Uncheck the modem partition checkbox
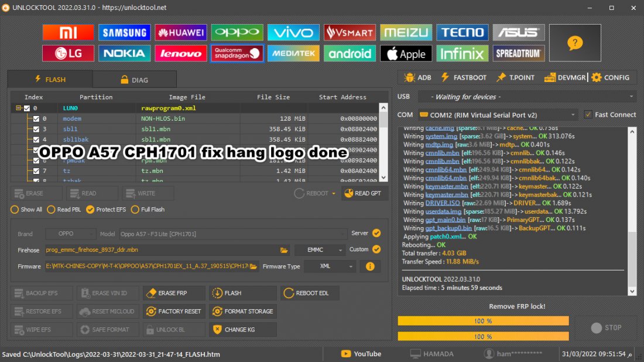Viewport: 644px width, 362px height. click(x=36, y=118)
